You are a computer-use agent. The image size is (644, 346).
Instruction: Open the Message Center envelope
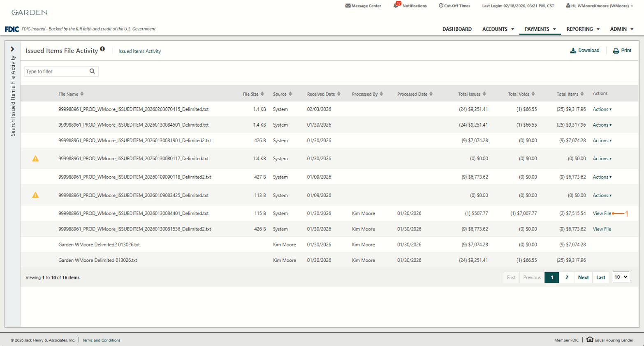(348, 6)
